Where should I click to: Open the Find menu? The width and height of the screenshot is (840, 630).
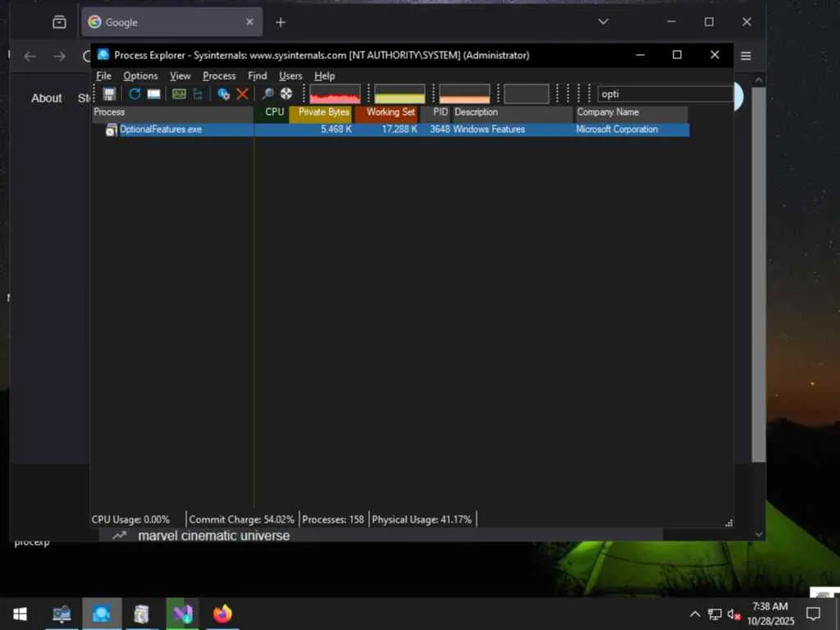pos(257,76)
